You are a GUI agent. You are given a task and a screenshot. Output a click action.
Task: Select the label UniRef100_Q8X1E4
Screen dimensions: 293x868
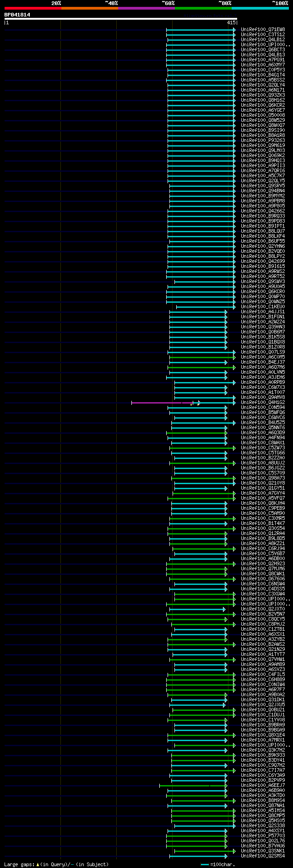(x=263, y=735)
